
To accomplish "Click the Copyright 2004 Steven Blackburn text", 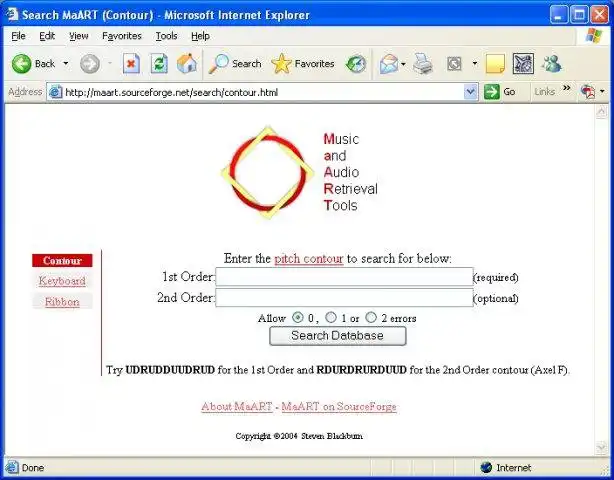I will (299, 436).
